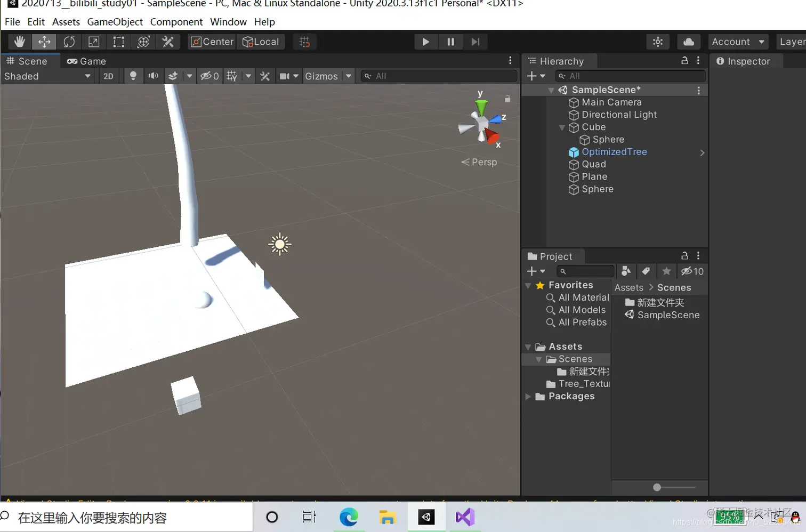Select the Hand tool
This screenshot has width=806, height=532.
20,42
